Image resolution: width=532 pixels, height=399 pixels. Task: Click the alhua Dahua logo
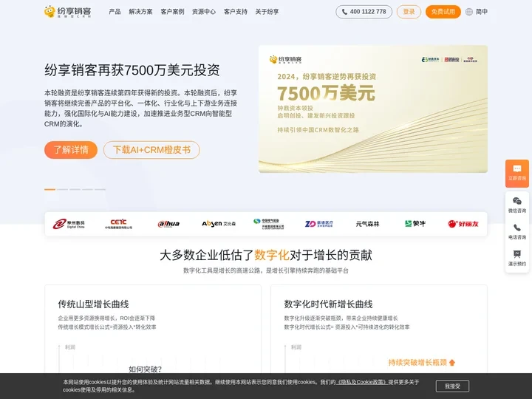point(168,224)
